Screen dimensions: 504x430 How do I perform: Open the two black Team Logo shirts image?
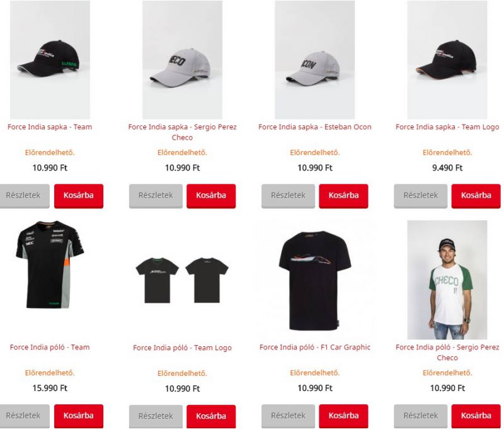(182, 280)
